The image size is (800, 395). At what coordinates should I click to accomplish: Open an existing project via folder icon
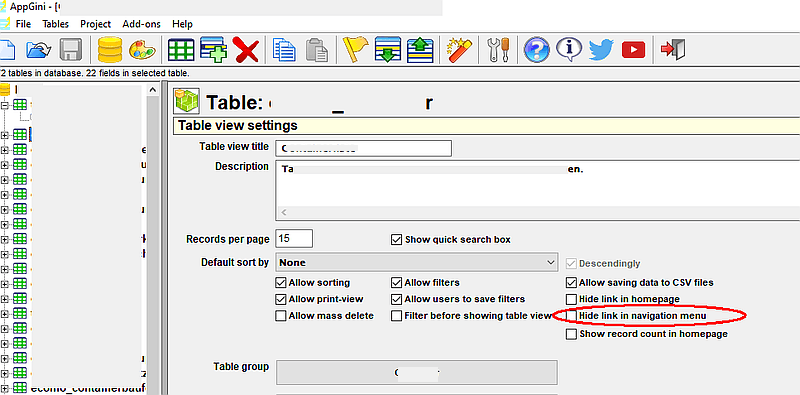tap(38, 50)
